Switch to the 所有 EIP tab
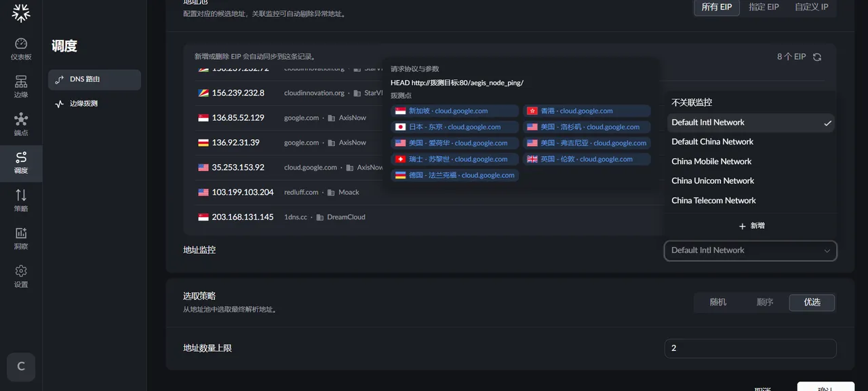This screenshot has width=868, height=391. point(717,7)
